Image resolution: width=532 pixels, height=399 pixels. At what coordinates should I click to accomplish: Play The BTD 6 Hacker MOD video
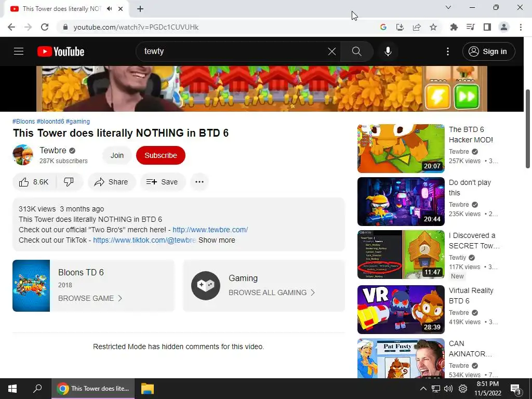(x=401, y=149)
